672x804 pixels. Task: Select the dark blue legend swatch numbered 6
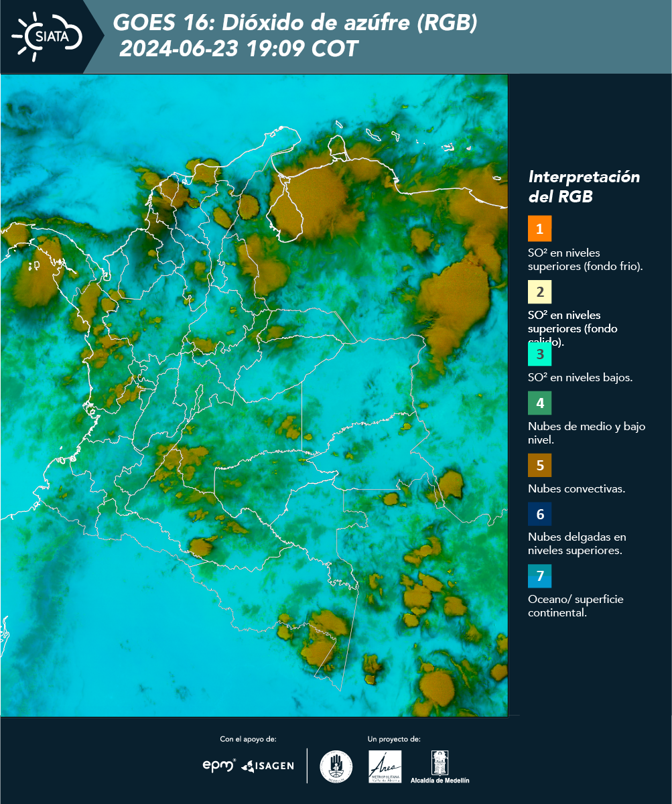click(x=539, y=515)
